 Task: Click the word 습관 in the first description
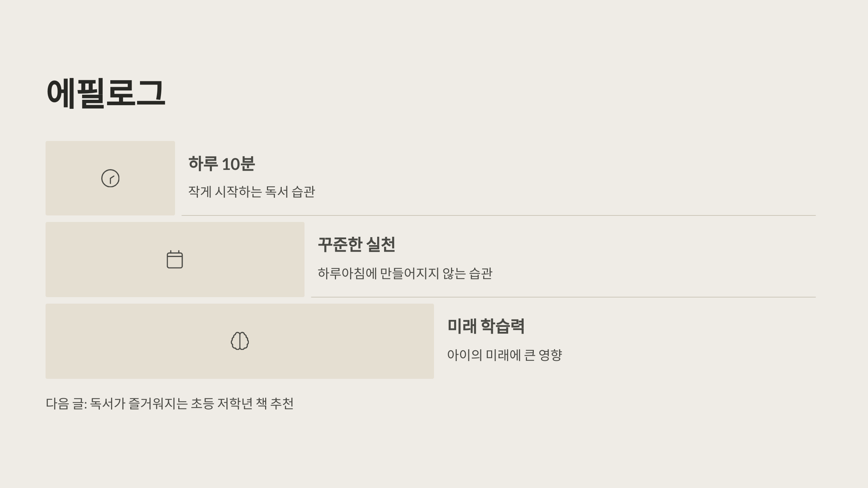point(303,192)
